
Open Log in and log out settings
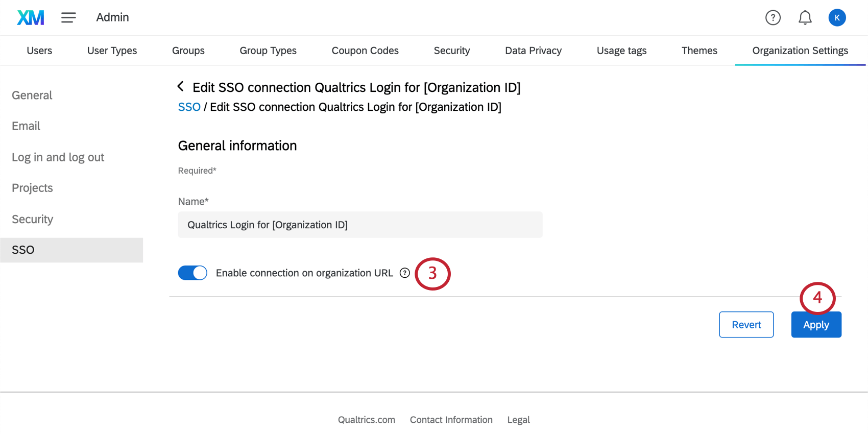click(x=58, y=157)
